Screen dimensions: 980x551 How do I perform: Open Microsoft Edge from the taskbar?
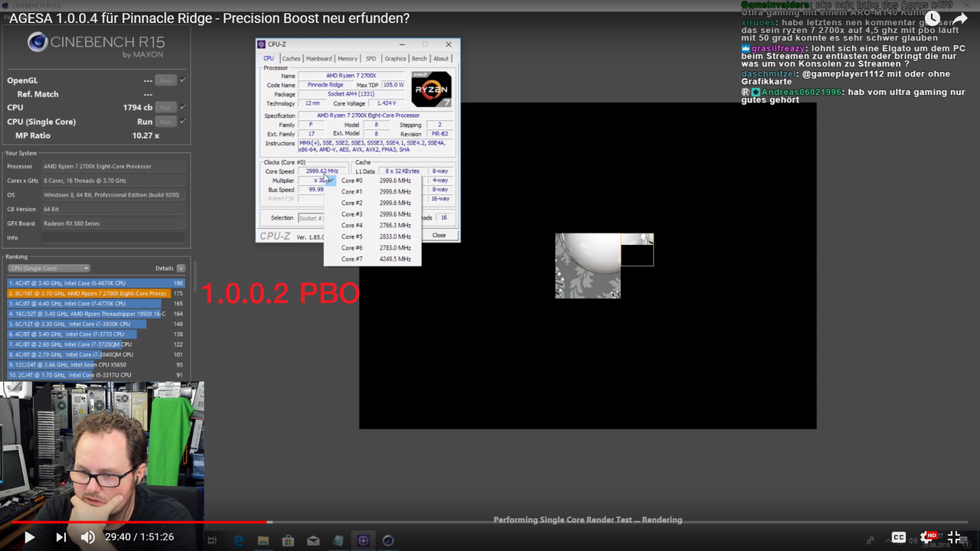238,541
